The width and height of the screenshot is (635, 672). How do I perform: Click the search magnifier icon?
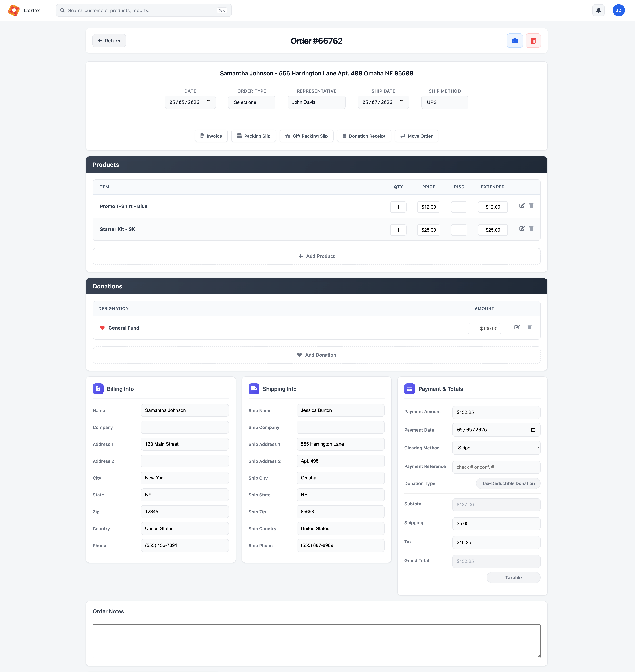pyautogui.click(x=63, y=10)
